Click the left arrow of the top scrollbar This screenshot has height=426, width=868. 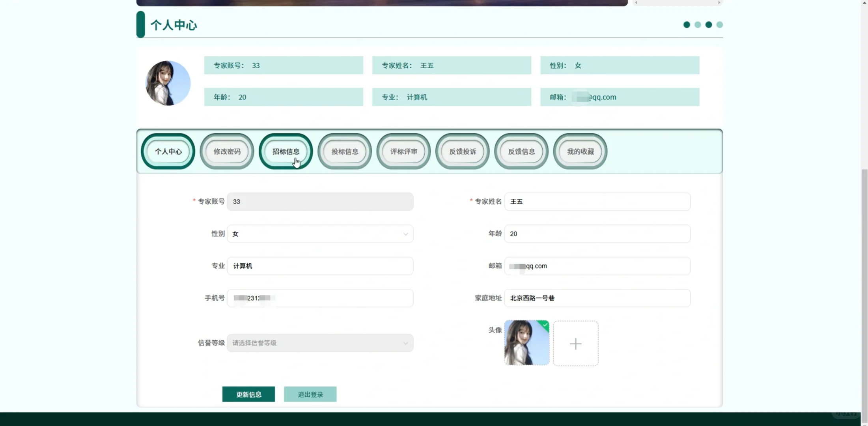635,3
